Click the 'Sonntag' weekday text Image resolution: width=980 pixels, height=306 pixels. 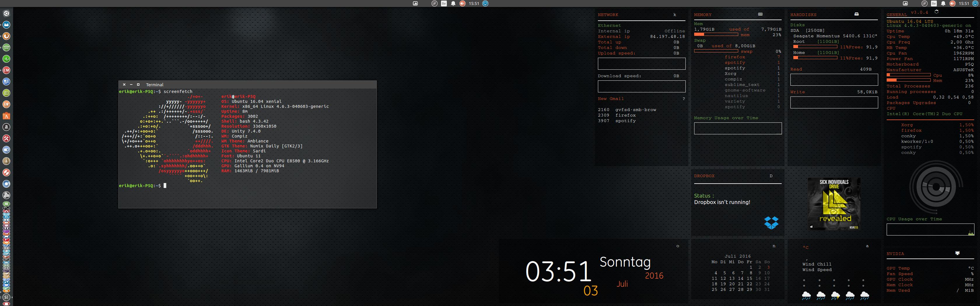coord(625,262)
